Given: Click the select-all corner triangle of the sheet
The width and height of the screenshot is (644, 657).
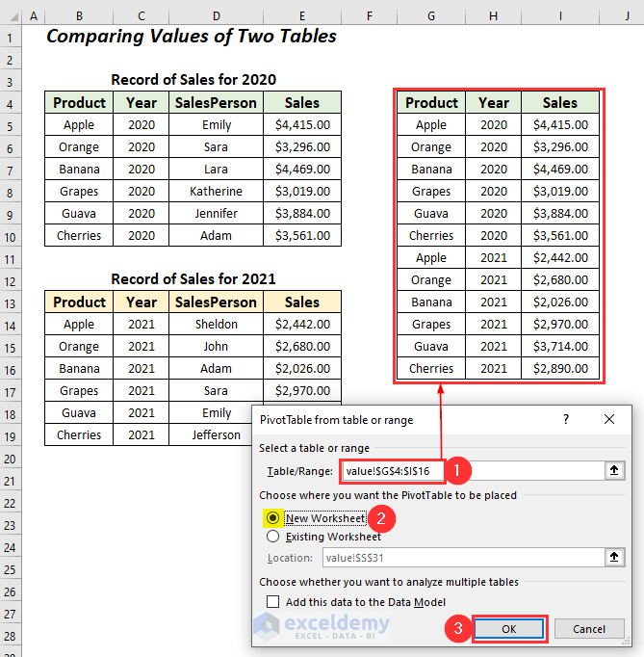Looking at the screenshot, I should (x=13, y=16).
